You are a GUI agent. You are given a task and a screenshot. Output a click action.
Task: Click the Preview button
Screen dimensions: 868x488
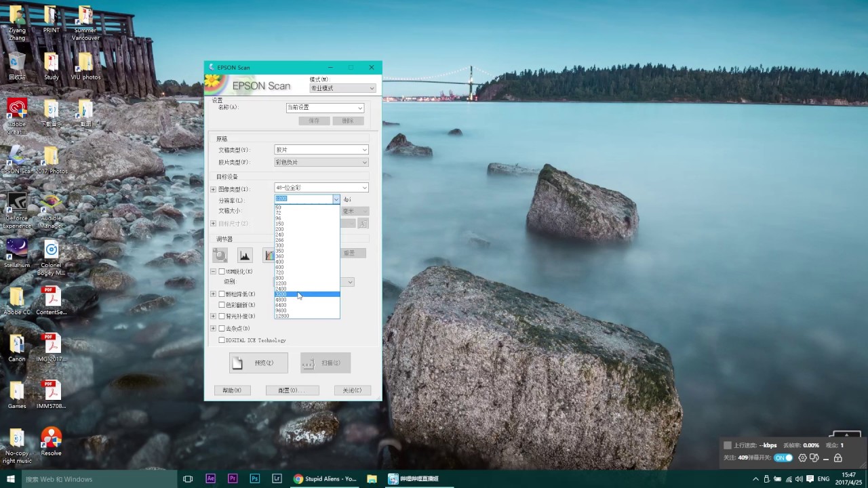tap(258, 363)
